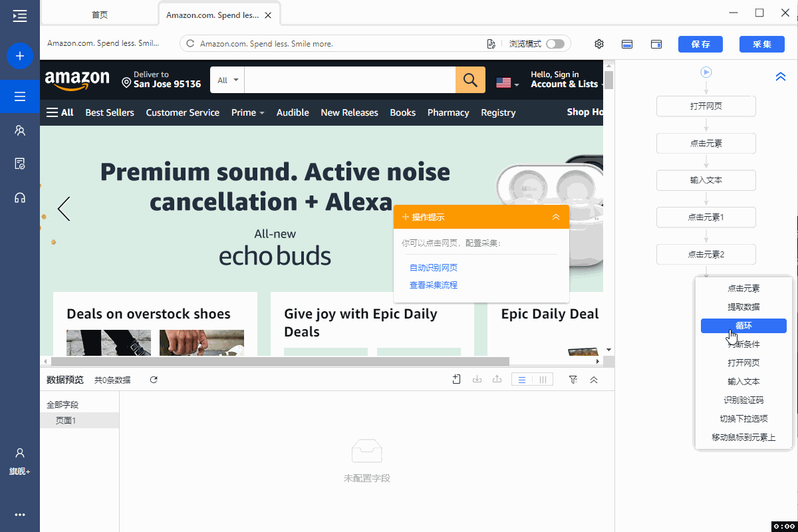
Task: Open the Amazon search category All dropdown
Action: pyautogui.click(x=227, y=80)
